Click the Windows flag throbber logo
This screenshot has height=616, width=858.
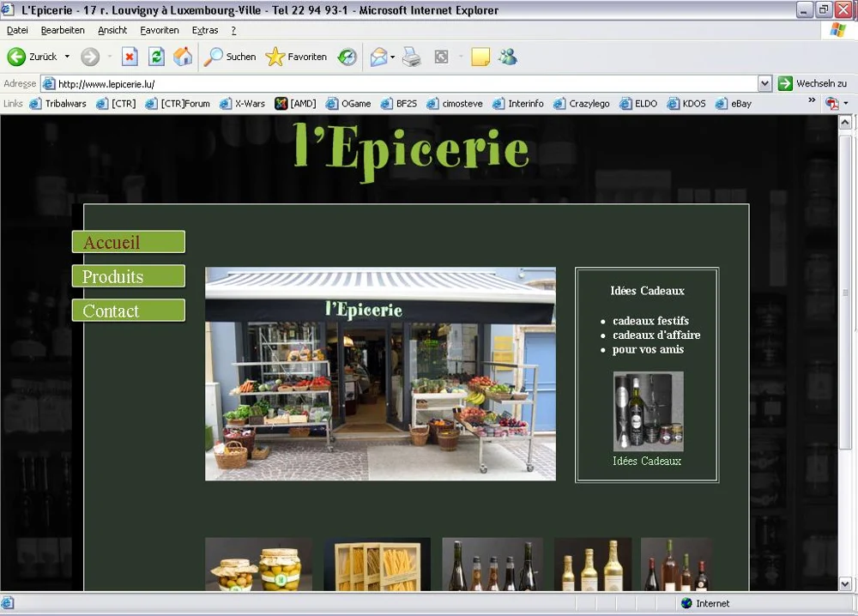(837, 30)
